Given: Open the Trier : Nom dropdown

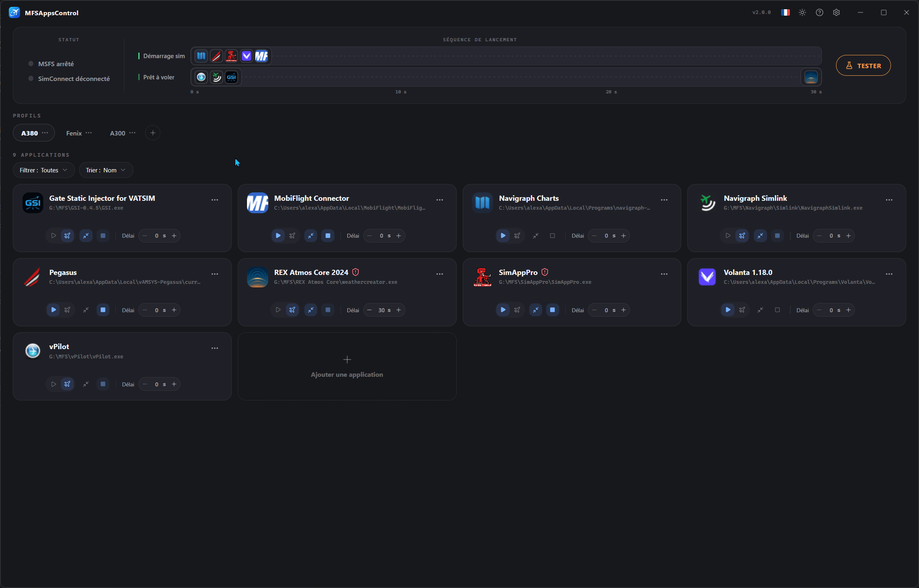Looking at the screenshot, I should [106, 170].
